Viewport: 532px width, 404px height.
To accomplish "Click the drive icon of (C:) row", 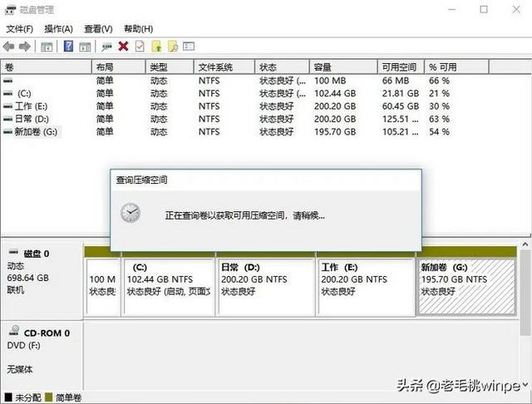I will pyautogui.click(x=7, y=93).
